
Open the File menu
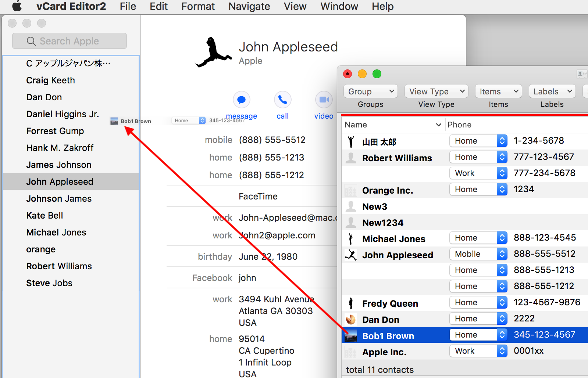pyautogui.click(x=128, y=6)
